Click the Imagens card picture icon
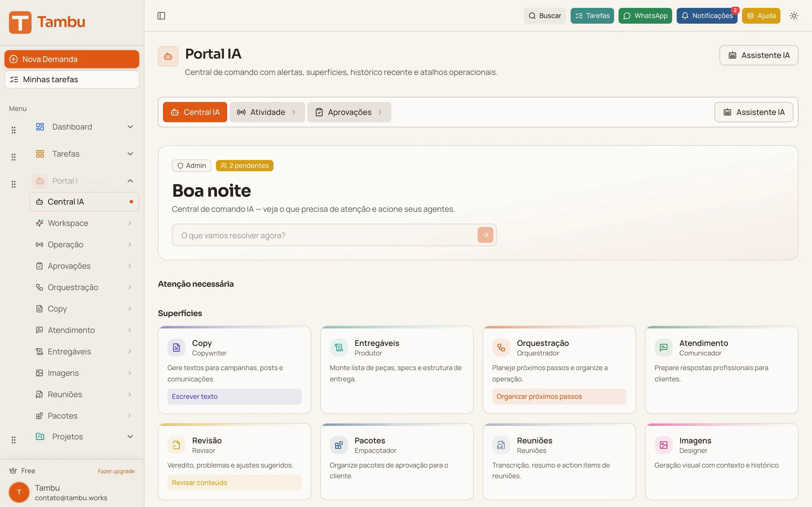This screenshot has height=507, width=812. 663,445
